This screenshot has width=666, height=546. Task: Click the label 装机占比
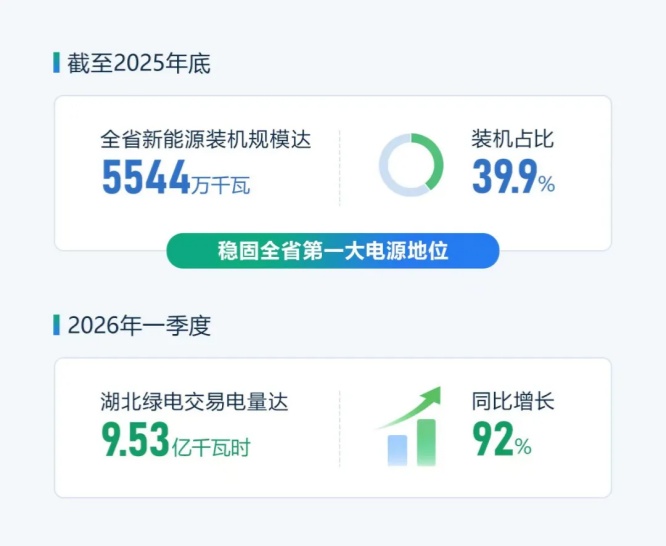[513, 139]
